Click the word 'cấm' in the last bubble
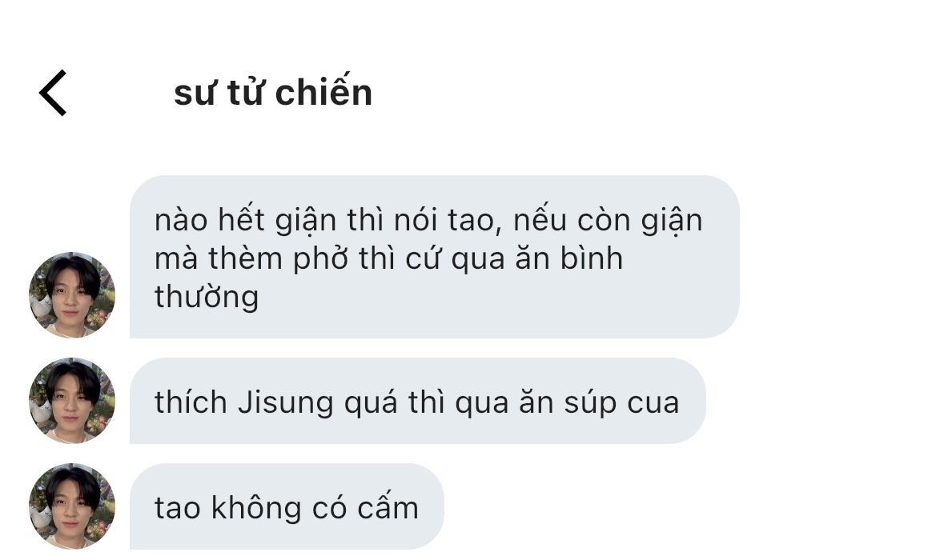936x560 pixels. click(x=388, y=507)
